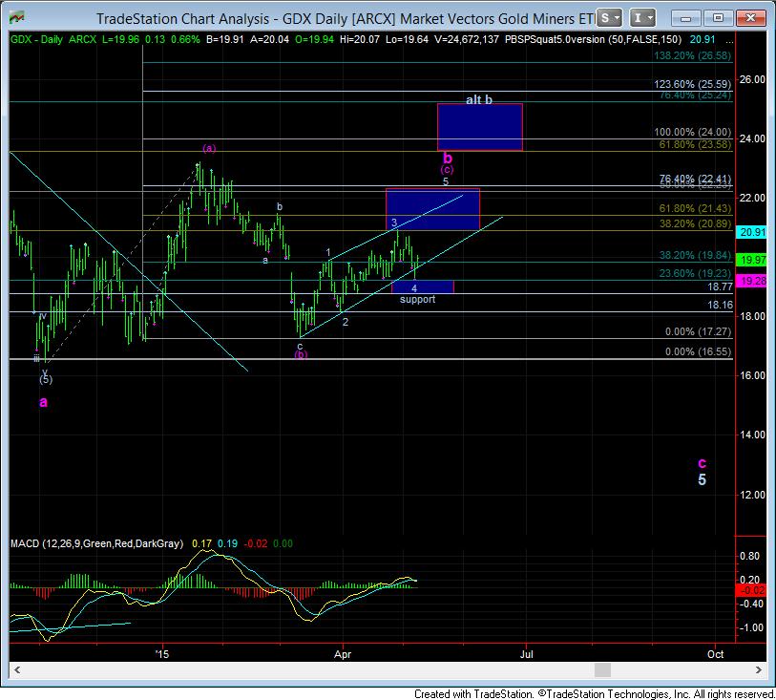Click the 'support' text label
776x700 pixels.
[x=418, y=300]
